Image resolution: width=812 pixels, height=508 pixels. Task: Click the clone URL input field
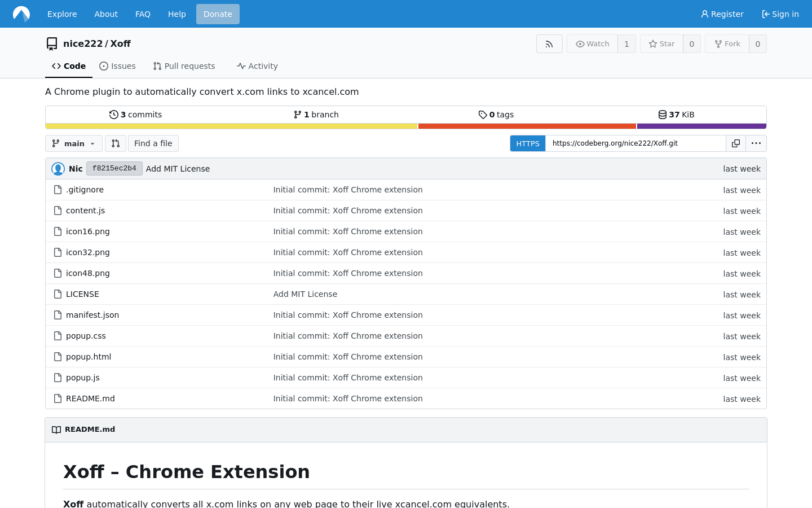636,143
